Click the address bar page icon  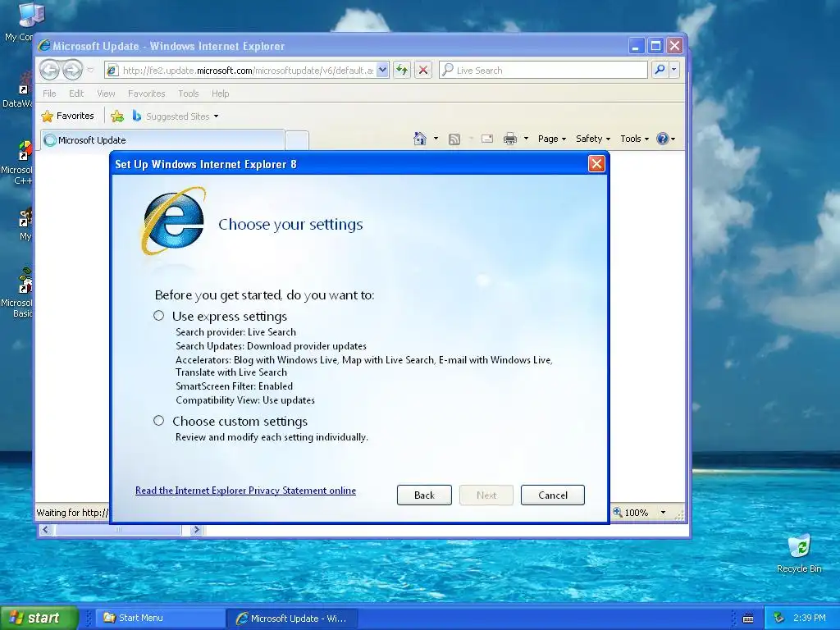(x=112, y=71)
